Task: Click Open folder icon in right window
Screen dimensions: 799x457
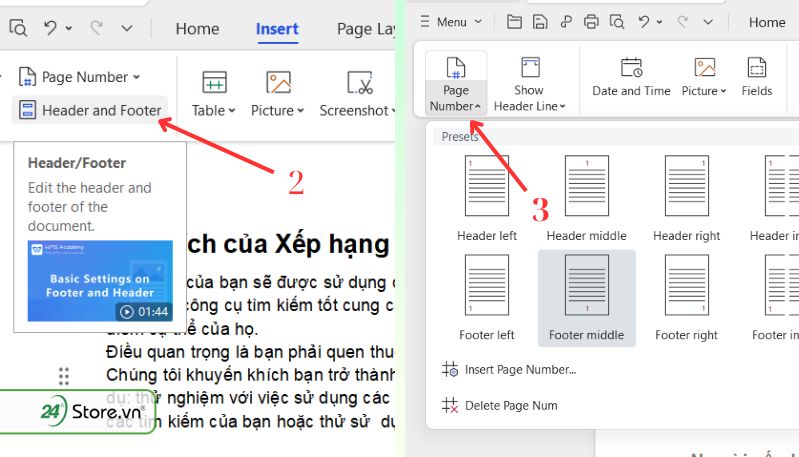Action: [x=514, y=21]
